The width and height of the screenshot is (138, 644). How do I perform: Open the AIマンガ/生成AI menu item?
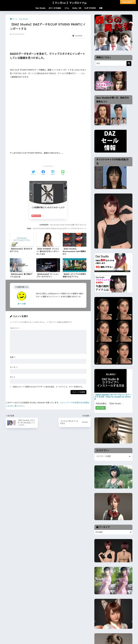pos(55,8)
